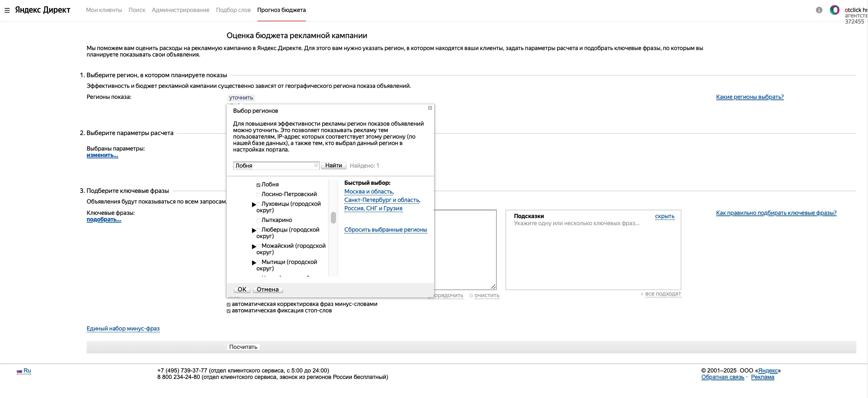
Task: Click the Сбросить выбранные регионы link
Action: coord(385,230)
